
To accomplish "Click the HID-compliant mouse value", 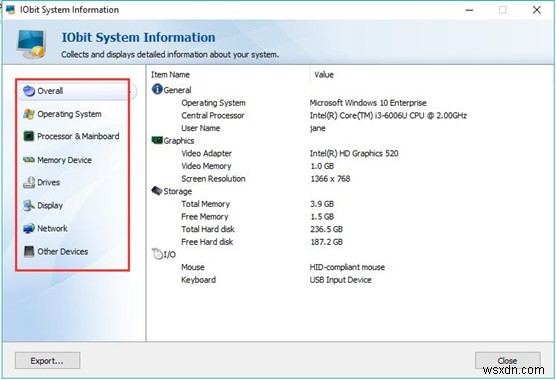I will click(x=347, y=267).
